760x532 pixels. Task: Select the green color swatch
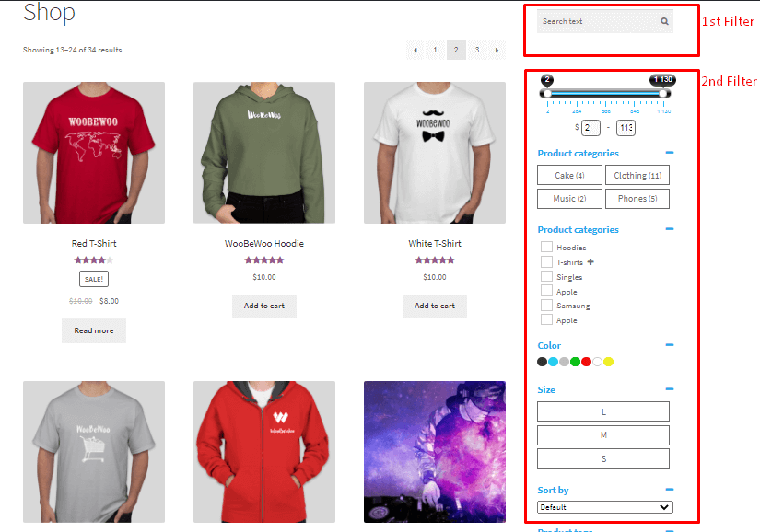(x=576, y=362)
